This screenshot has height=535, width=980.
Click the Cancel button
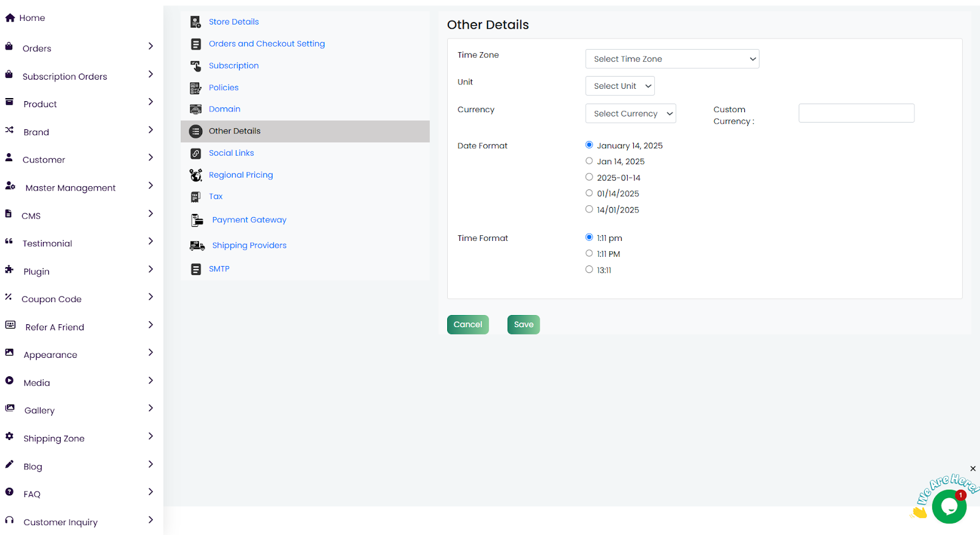(x=467, y=324)
